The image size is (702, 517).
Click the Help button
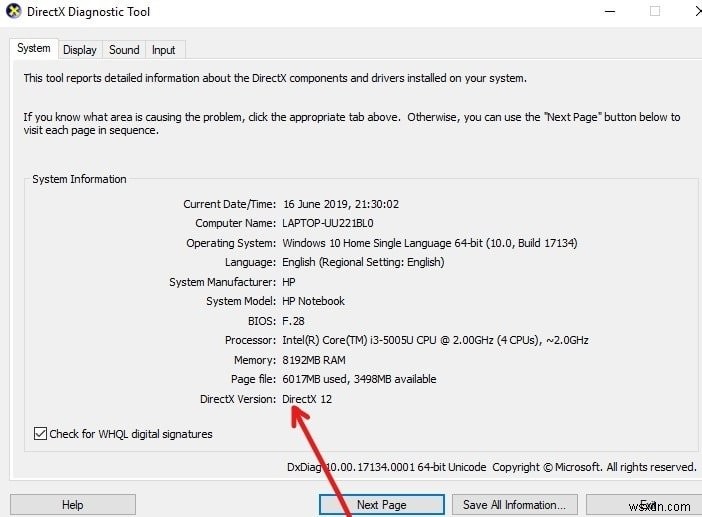(x=73, y=504)
